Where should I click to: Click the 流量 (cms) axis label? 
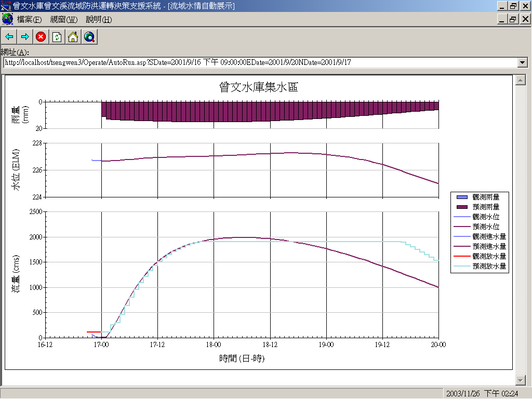16,274
